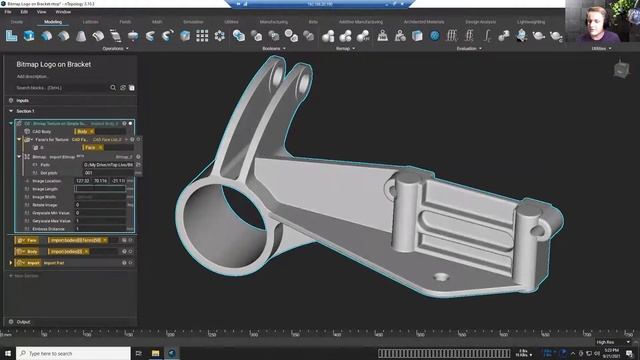Open the Utilities dropdown at ribbon right

point(602,49)
